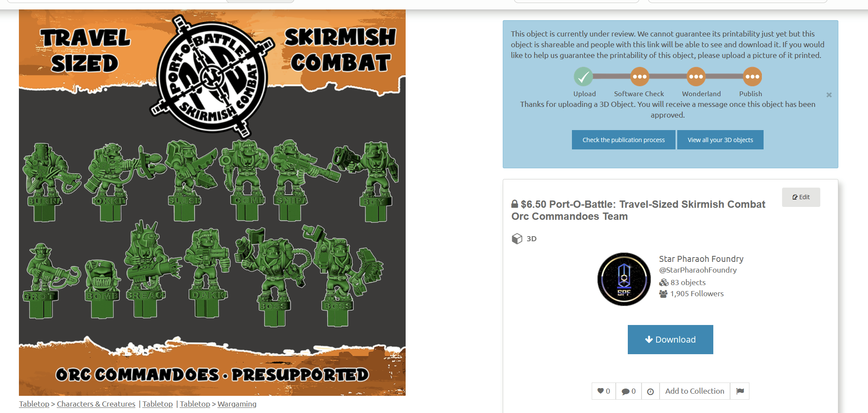
Task: Click the clock history icon
Action: click(x=651, y=392)
